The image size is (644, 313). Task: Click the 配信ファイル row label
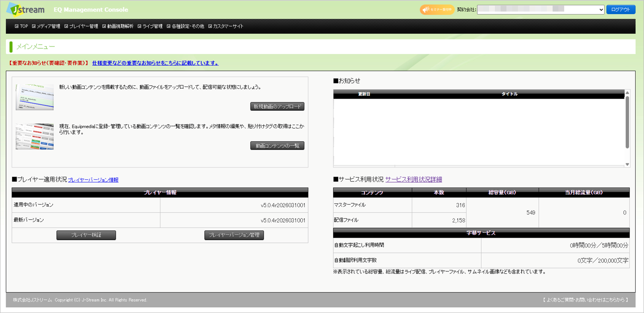[x=346, y=220]
